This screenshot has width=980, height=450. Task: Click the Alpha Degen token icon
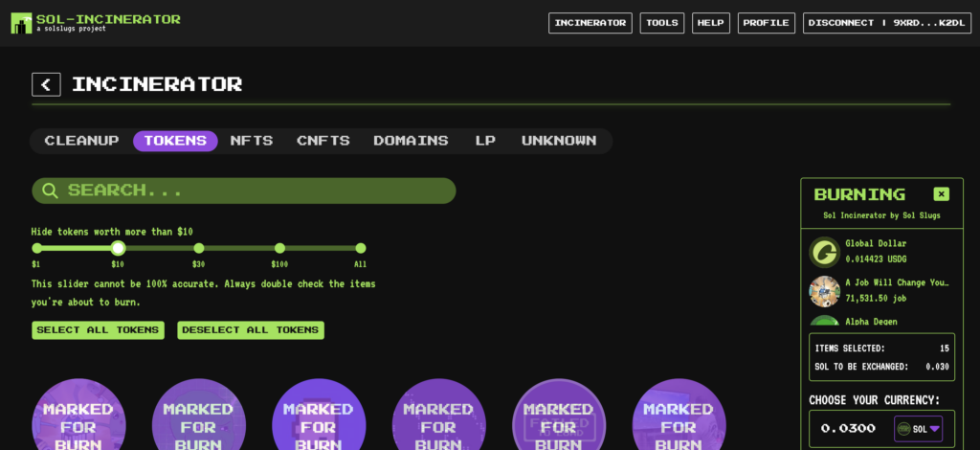pyautogui.click(x=824, y=324)
